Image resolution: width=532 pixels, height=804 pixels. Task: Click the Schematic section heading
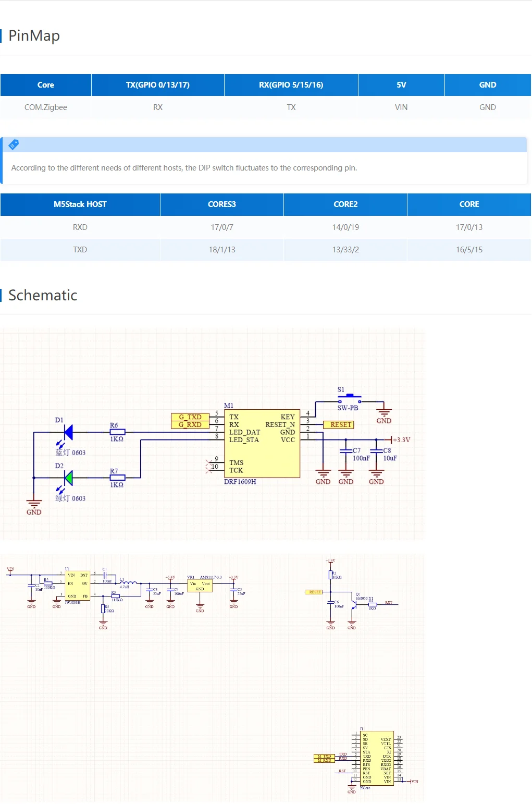tap(43, 295)
